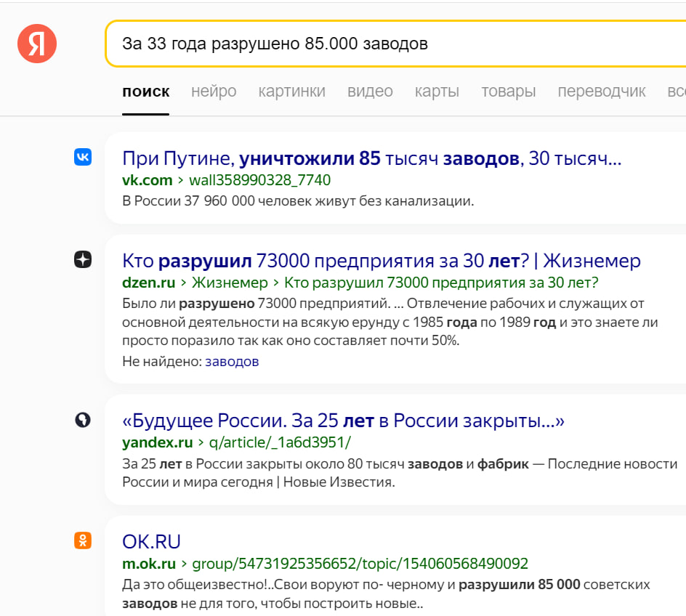
Task: Select the нейро search mode
Action: [x=213, y=92]
